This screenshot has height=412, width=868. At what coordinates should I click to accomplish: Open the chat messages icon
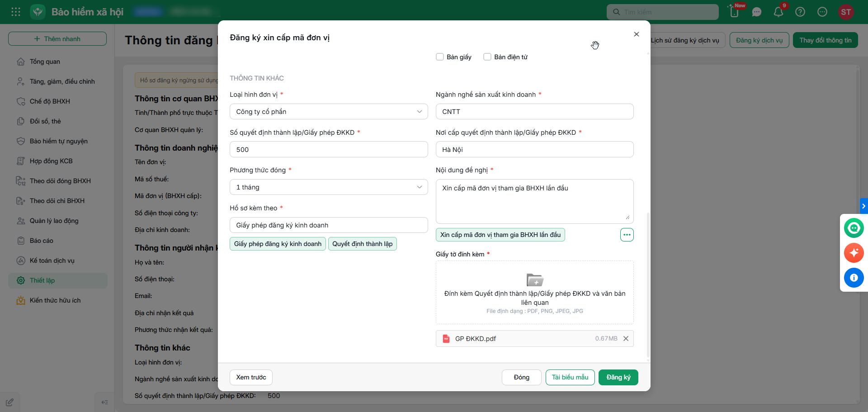(757, 12)
